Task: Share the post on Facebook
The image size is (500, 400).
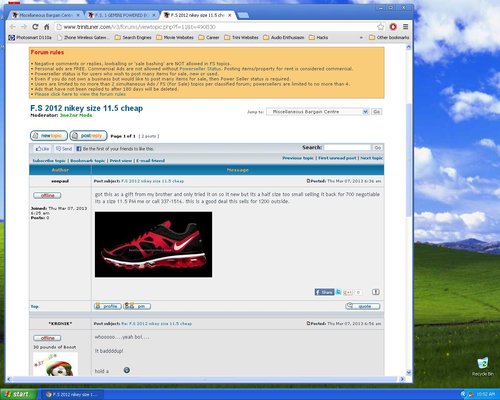Action: (x=324, y=292)
